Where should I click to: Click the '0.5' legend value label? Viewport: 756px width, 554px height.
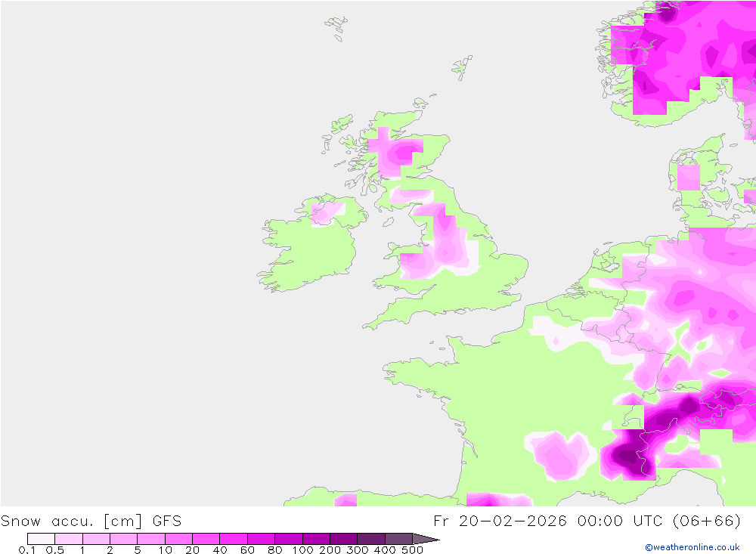point(55,550)
